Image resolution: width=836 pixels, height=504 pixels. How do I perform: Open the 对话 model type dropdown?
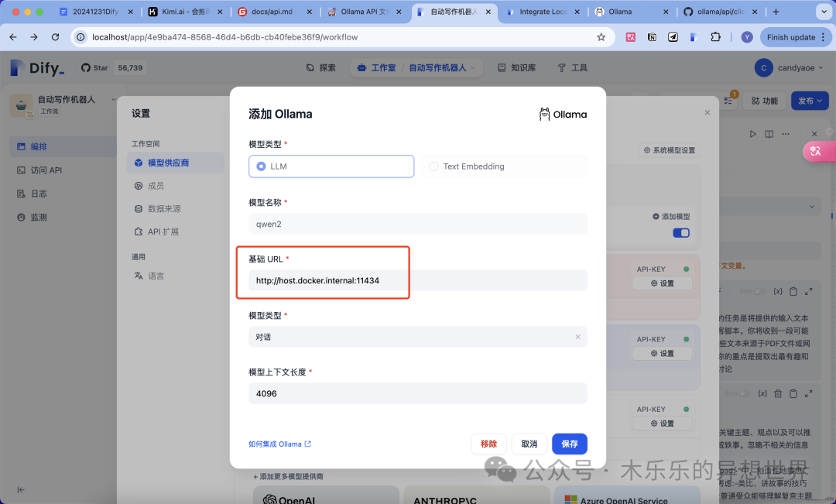(x=417, y=337)
